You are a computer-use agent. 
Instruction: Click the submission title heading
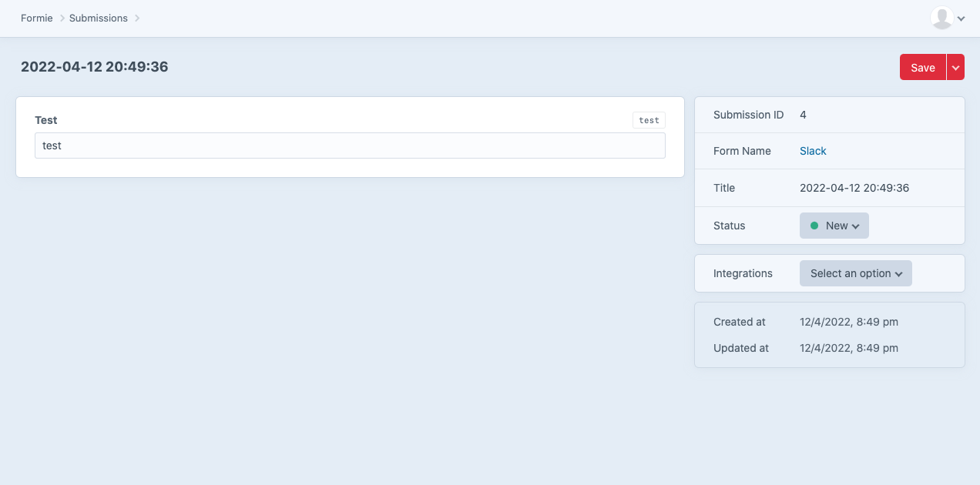click(94, 67)
